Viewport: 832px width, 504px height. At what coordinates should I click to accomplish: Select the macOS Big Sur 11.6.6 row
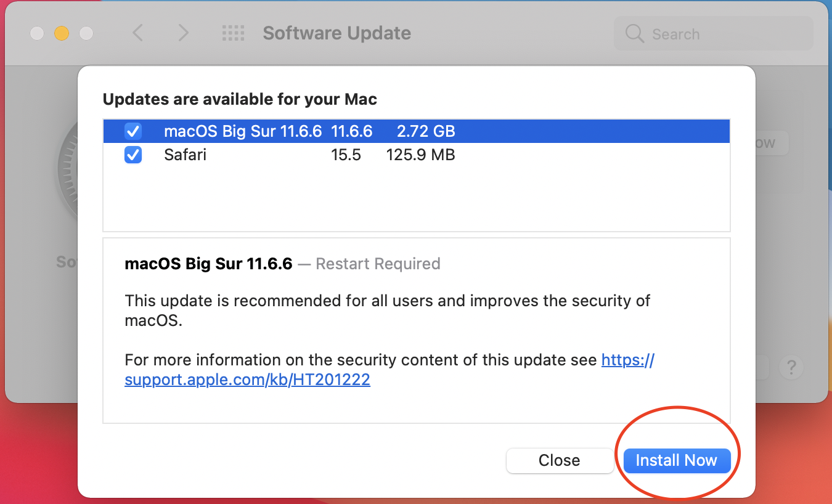pos(417,131)
